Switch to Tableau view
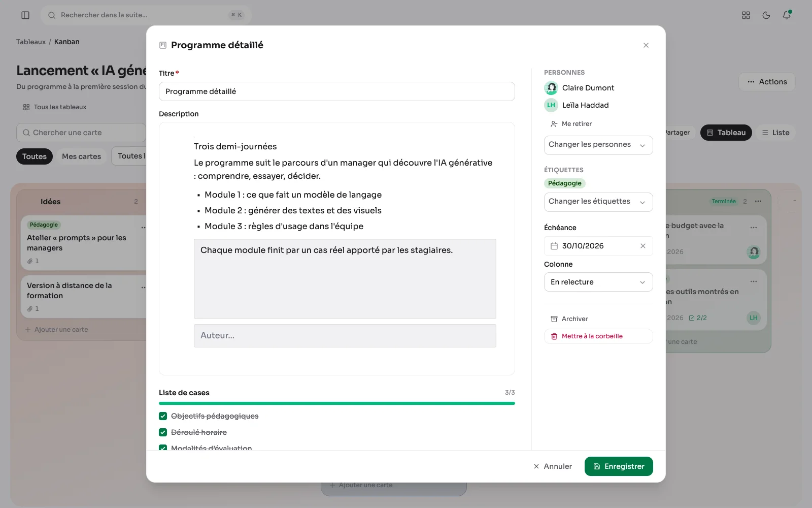The image size is (812, 508). 726,133
